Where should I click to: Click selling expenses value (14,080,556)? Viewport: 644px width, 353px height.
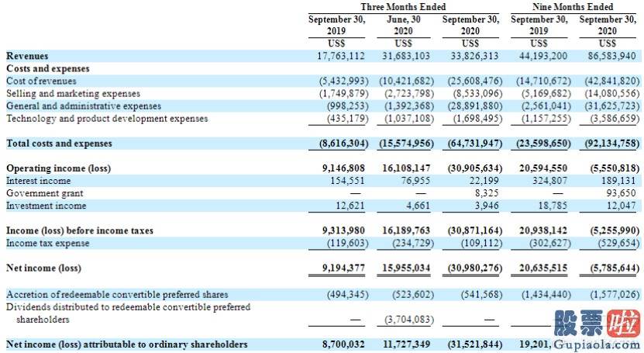pyautogui.click(x=612, y=94)
